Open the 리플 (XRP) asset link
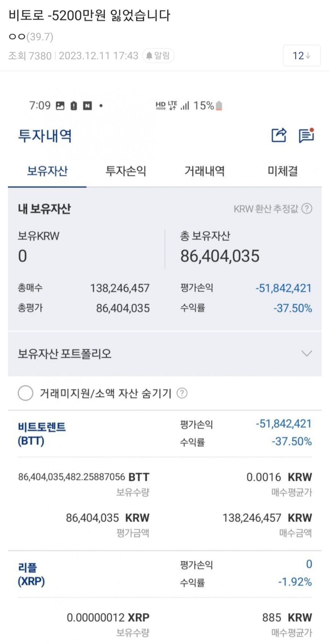The height and width of the screenshot is (644, 329). pos(31,574)
